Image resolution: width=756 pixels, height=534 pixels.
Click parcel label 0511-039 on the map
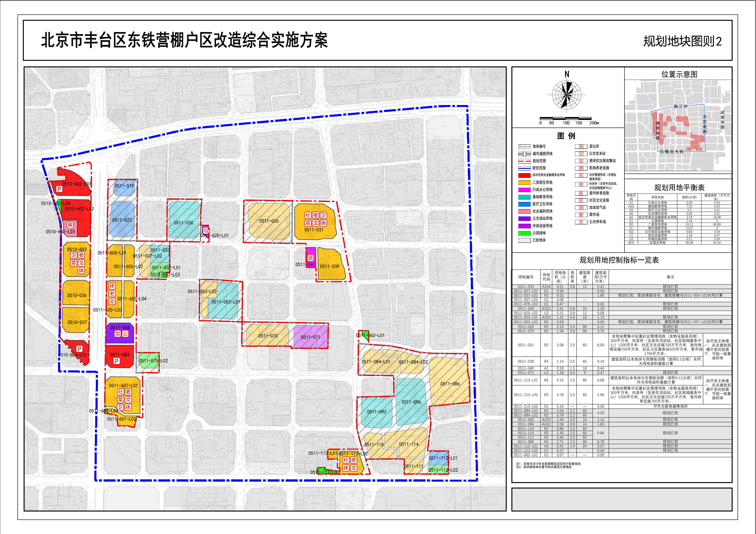click(x=330, y=266)
